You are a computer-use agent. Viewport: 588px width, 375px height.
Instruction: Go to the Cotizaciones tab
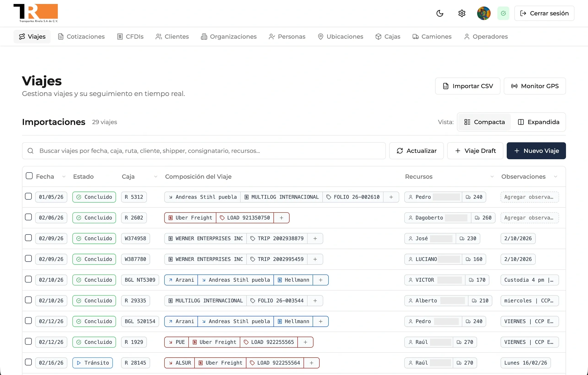click(81, 36)
